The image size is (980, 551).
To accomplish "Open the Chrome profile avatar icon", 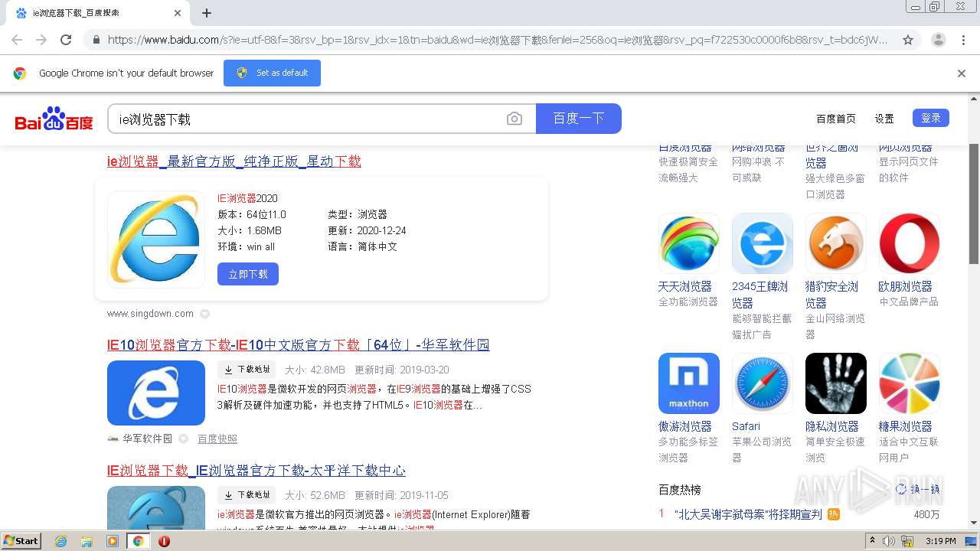I will (939, 40).
